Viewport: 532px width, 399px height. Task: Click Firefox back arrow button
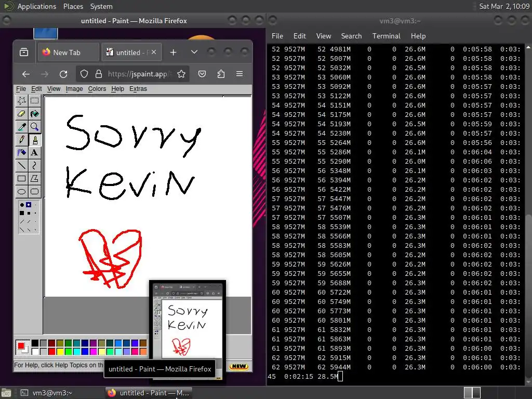[26, 74]
